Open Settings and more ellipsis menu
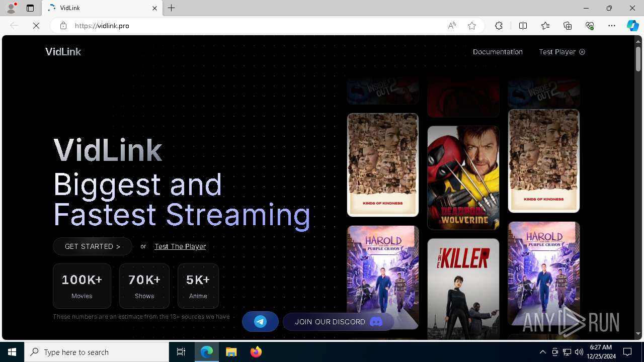Viewport: 644px width, 362px height. (x=612, y=26)
